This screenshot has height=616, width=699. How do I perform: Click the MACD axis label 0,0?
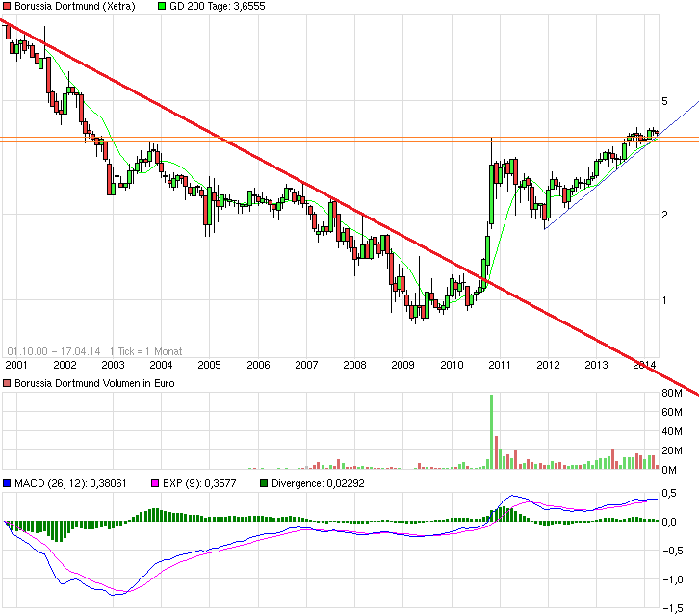(x=669, y=522)
